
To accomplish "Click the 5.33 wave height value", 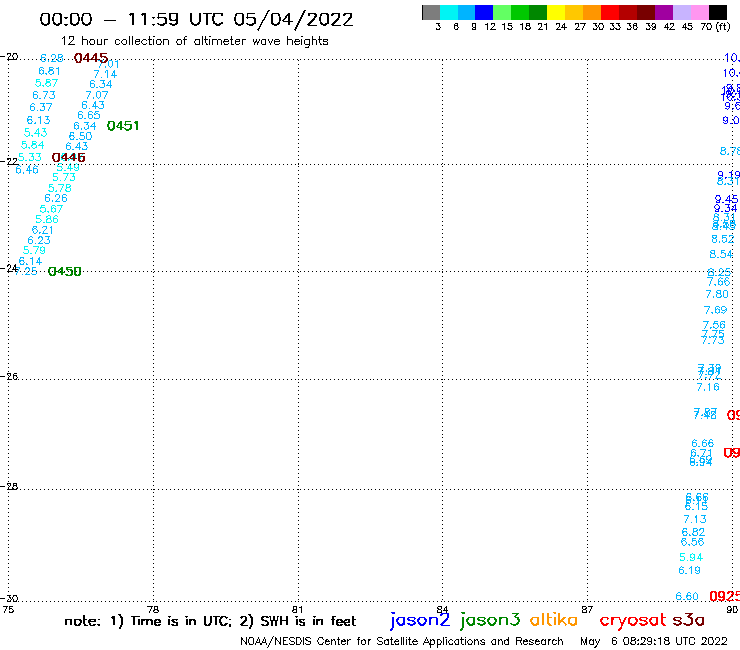I will [30, 157].
